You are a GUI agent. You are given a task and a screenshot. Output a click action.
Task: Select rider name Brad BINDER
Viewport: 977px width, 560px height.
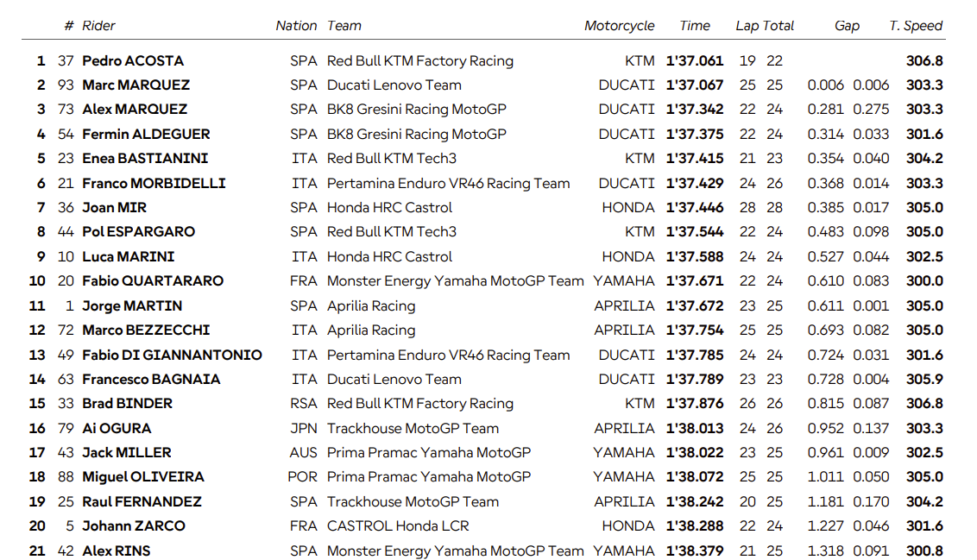click(x=127, y=404)
